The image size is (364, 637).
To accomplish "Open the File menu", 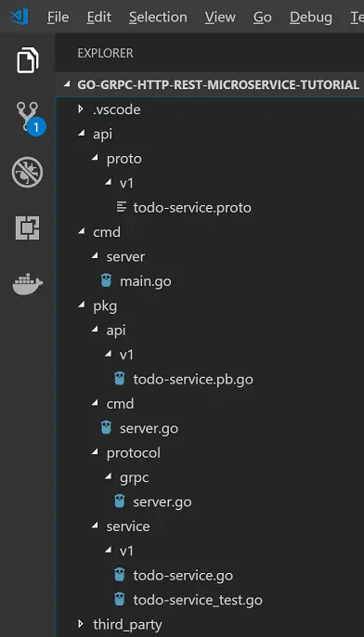I will (x=58, y=18).
